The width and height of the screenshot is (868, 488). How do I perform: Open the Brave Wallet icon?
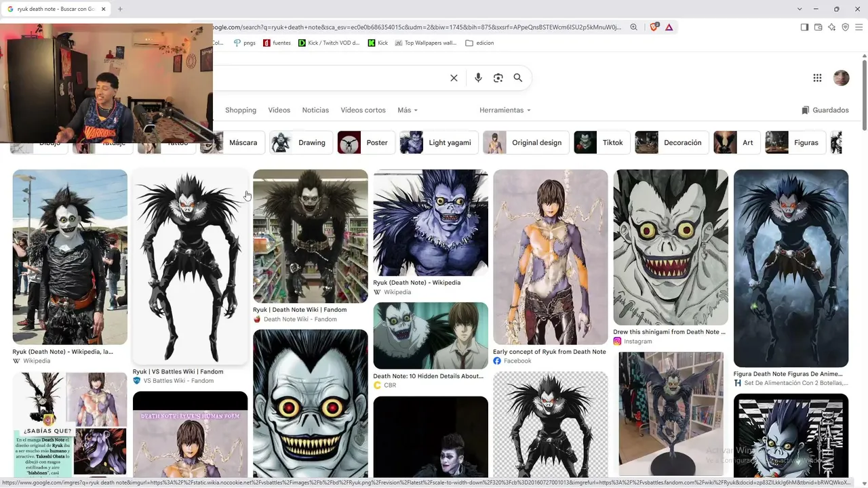[818, 27]
